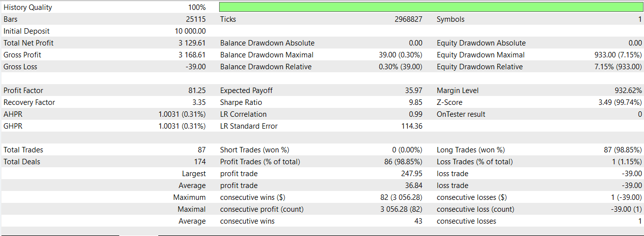Select the Short Trades (won %) label

pyautogui.click(x=254, y=150)
